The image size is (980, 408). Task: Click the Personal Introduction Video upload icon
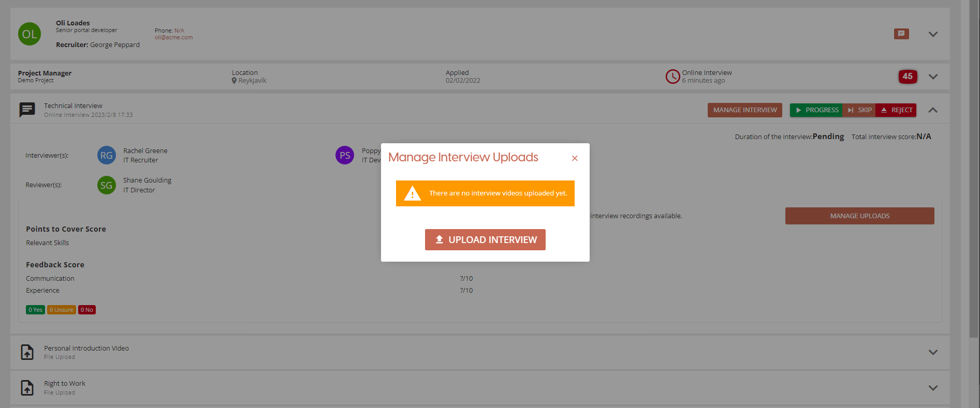point(27,352)
